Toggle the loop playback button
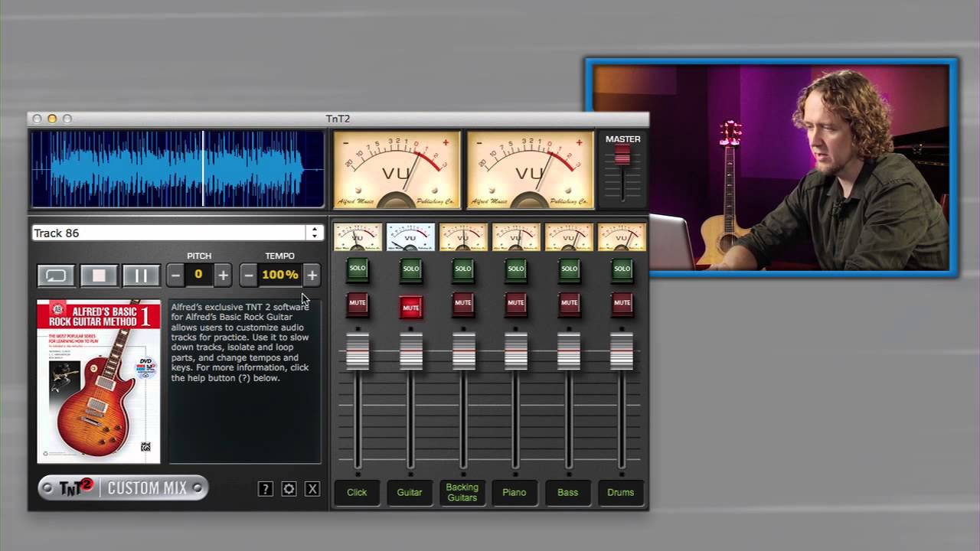This screenshot has width=980, height=551. pos(57,275)
